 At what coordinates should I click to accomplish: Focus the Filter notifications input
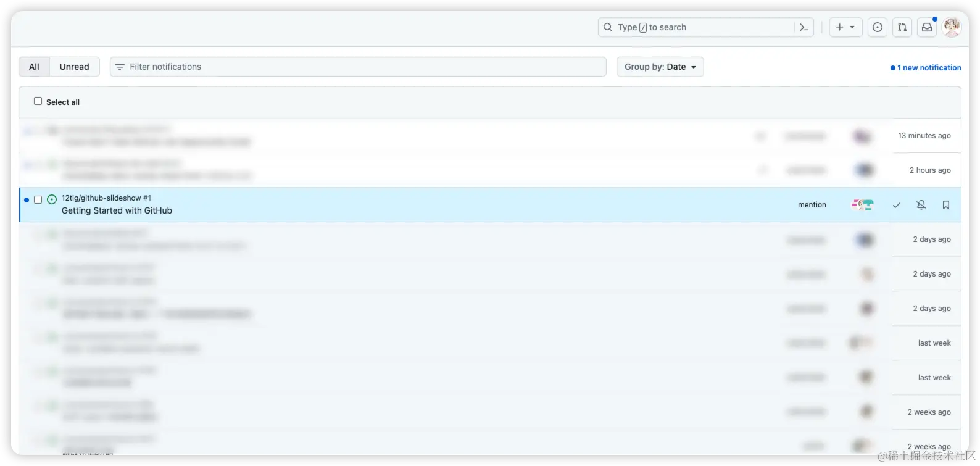[x=358, y=67]
